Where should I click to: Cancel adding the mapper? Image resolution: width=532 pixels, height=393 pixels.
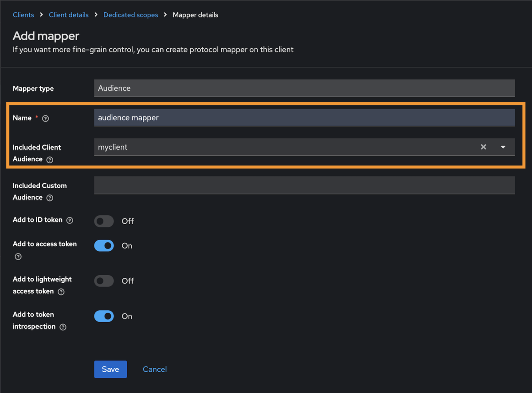click(x=155, y=369)
